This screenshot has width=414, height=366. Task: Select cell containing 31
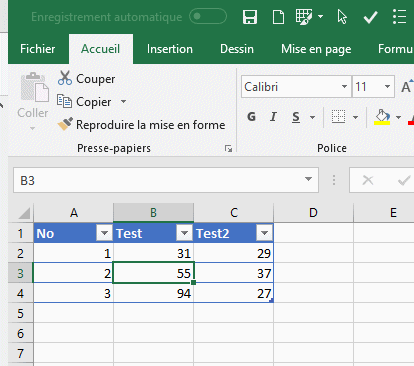tap(153, 253)
